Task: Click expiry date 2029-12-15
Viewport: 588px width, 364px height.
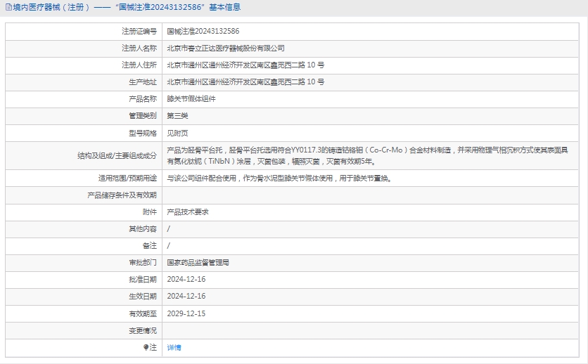Action: click(186, 313)
